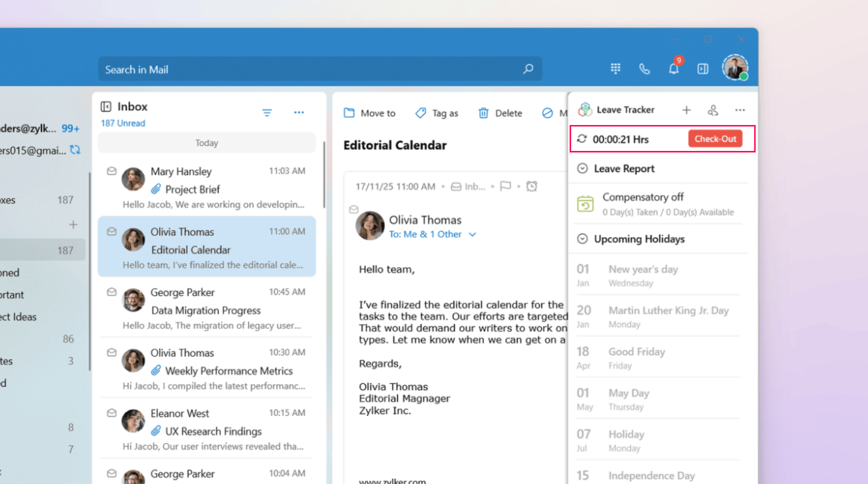The image size is (868, 484).
Task: Select May Day holiday
Action: click(659, 399)
